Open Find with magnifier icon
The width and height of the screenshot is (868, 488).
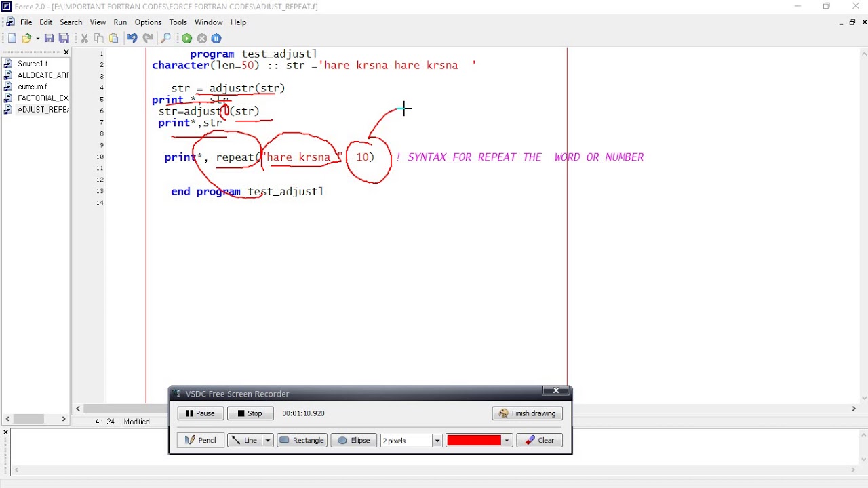click(x=165, y=39)
